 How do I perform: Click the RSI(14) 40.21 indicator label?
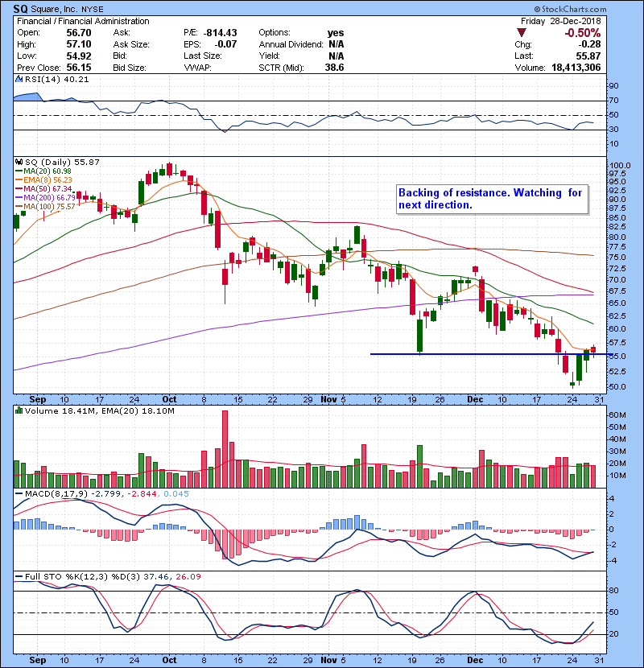point(56,79)
